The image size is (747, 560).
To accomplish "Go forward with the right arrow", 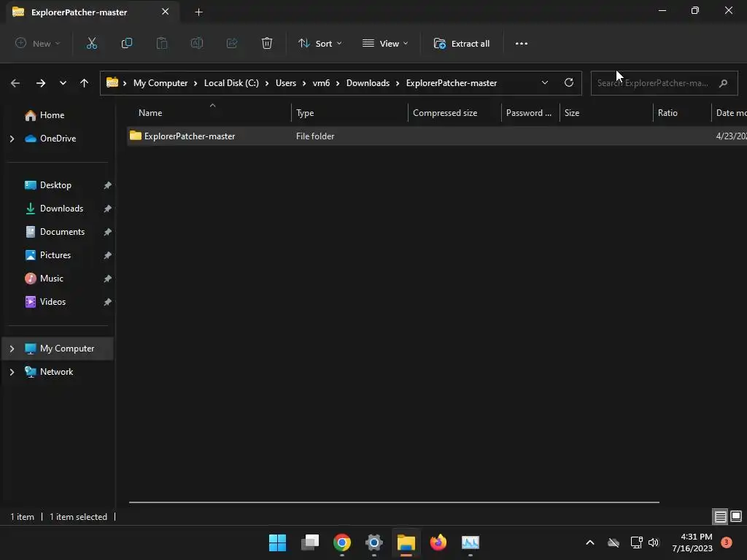I will 41,83.
